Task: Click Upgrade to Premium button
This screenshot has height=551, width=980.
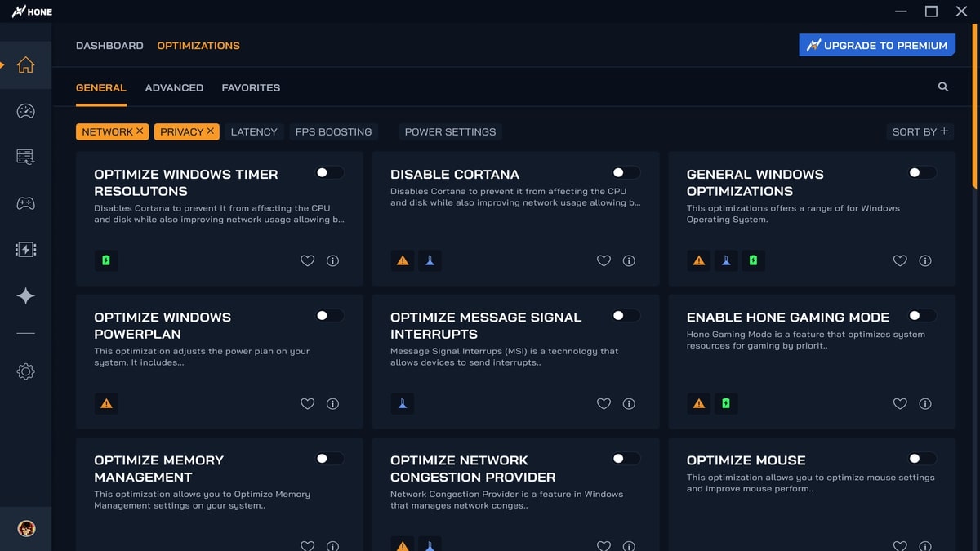Action: [x=877, y=45]
